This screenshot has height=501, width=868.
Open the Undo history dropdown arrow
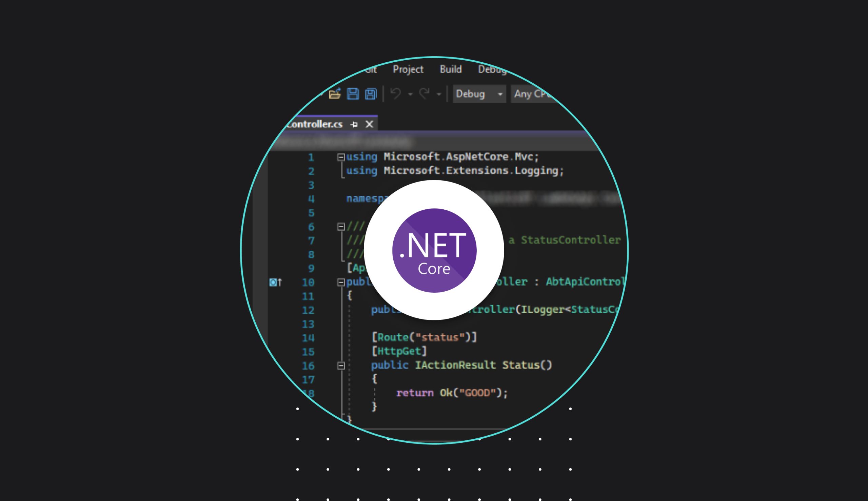coord(410,94)
